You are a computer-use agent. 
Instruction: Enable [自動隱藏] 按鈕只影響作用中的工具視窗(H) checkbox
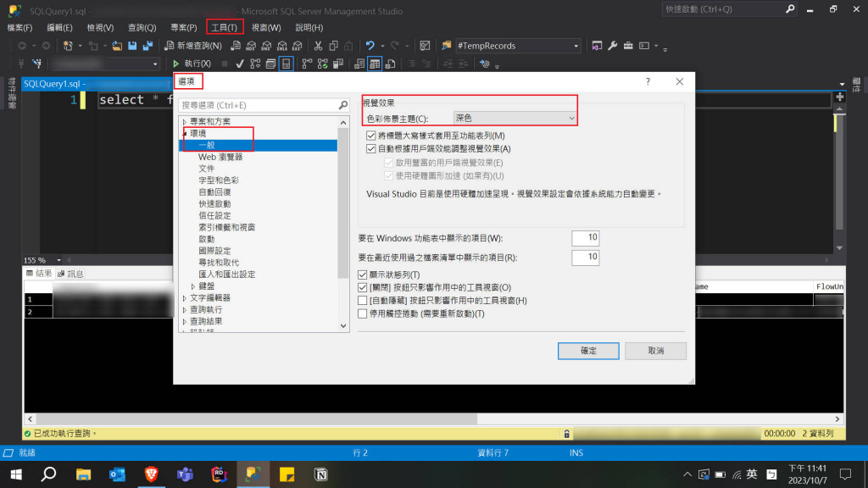[363, 301]
